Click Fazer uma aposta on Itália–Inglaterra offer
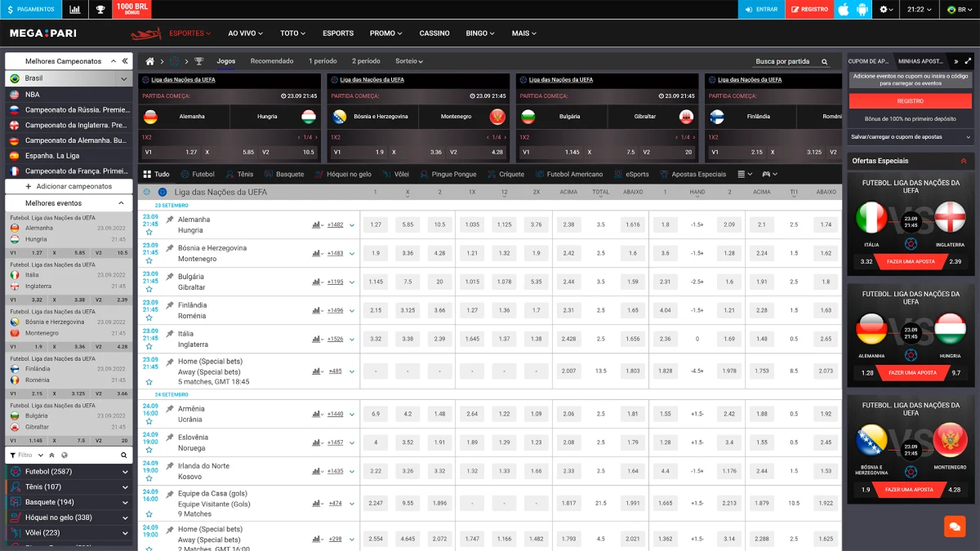 [x=911, y=261]
